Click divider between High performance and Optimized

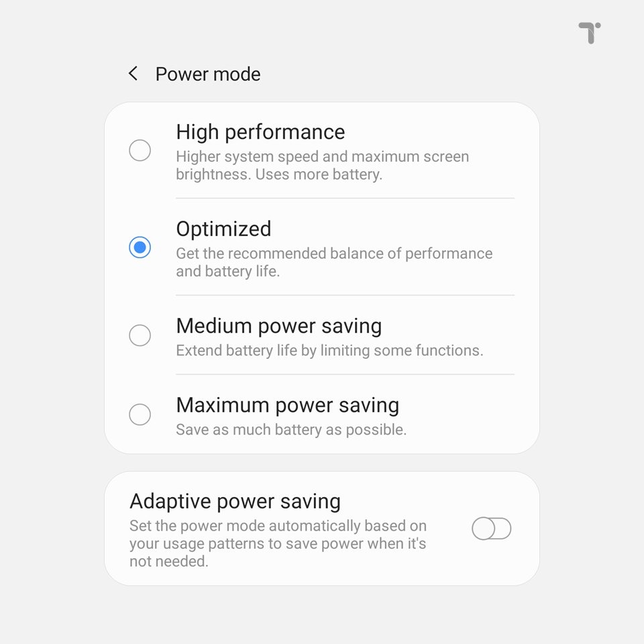point(345,199)
